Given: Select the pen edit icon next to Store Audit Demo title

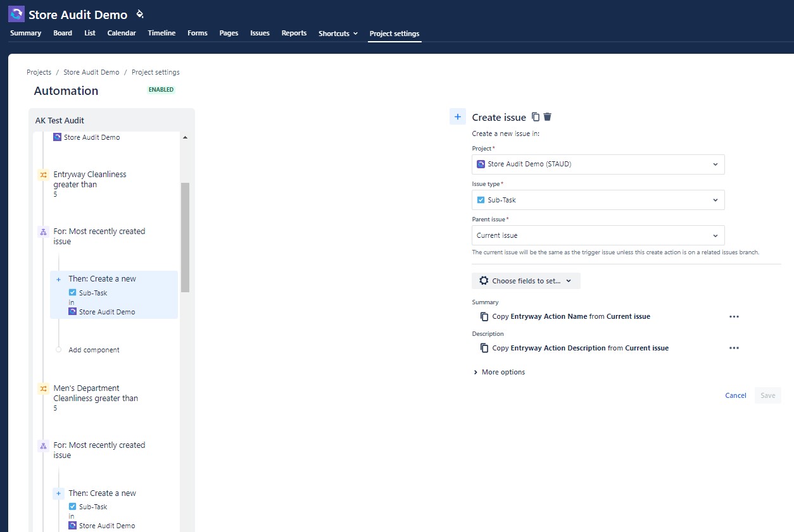Looking at the screenshot, I should (x=139, y=14).
